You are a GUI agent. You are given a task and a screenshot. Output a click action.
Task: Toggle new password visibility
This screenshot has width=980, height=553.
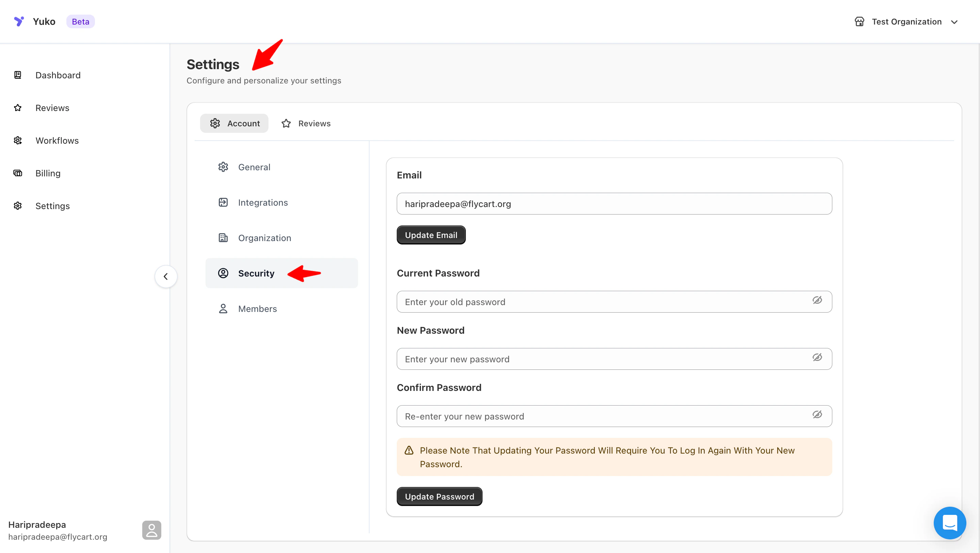(817, 358)
